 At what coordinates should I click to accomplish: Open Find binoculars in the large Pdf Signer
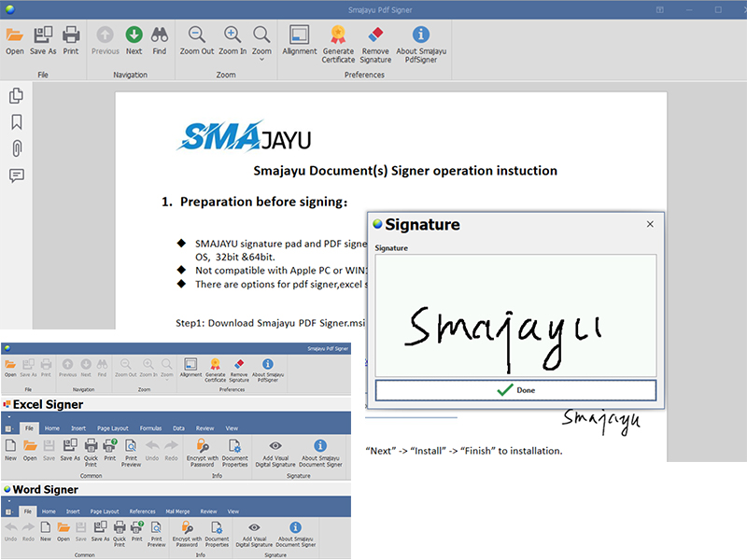click(159, 41)
